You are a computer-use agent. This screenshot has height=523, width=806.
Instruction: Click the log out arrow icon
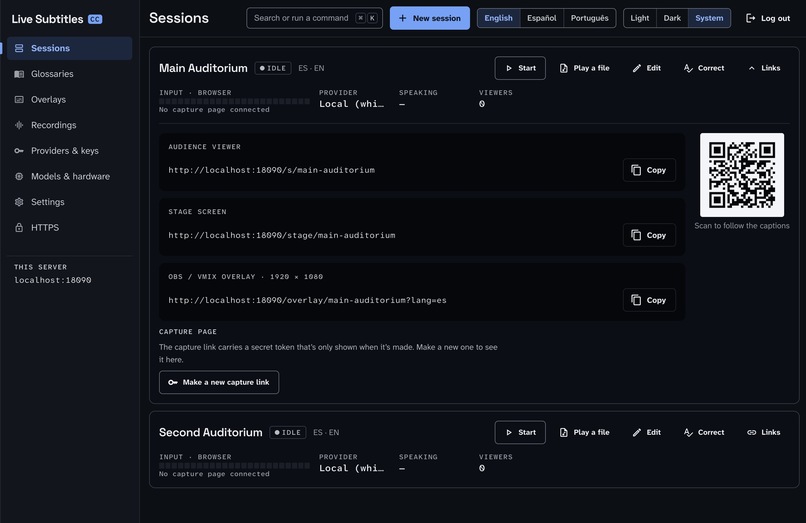point(750,18)
